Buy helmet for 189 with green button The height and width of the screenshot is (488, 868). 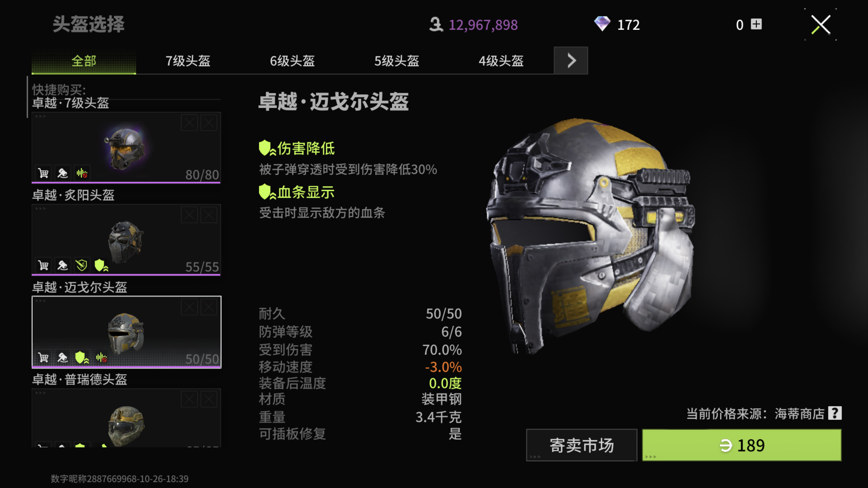(742, 445)
